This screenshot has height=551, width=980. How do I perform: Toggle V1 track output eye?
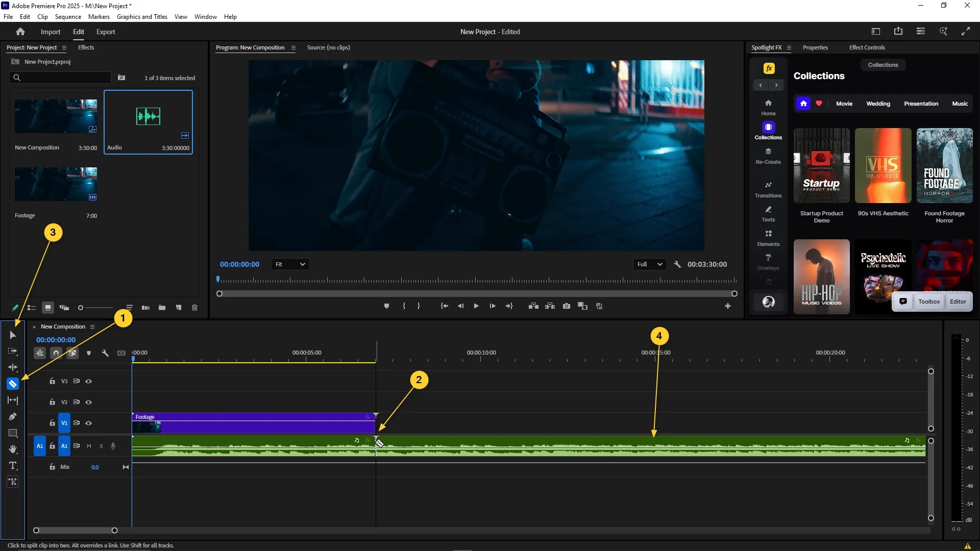point(88,423)
